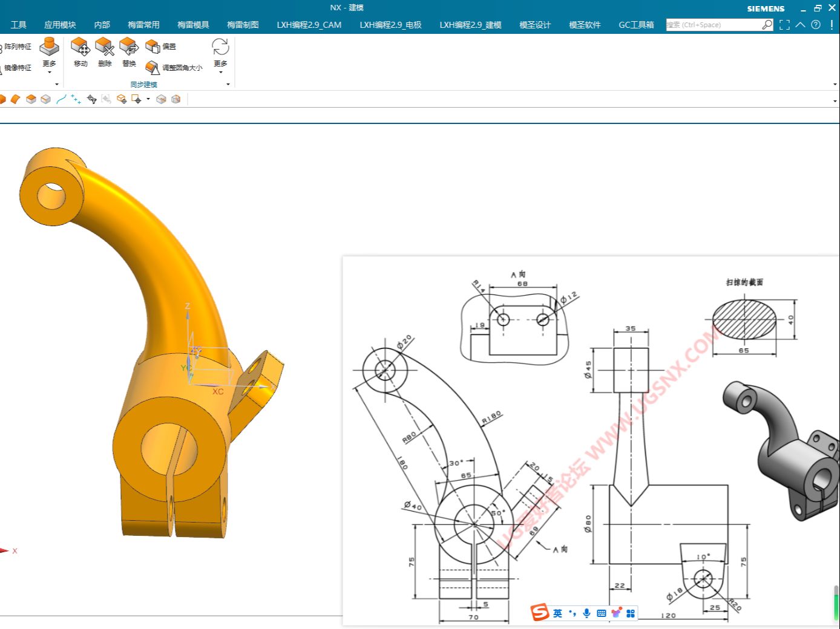Viewport: 840px width, 629px height.
Task: Toggle Sogou punctuation mode
Action: point(572,613)
